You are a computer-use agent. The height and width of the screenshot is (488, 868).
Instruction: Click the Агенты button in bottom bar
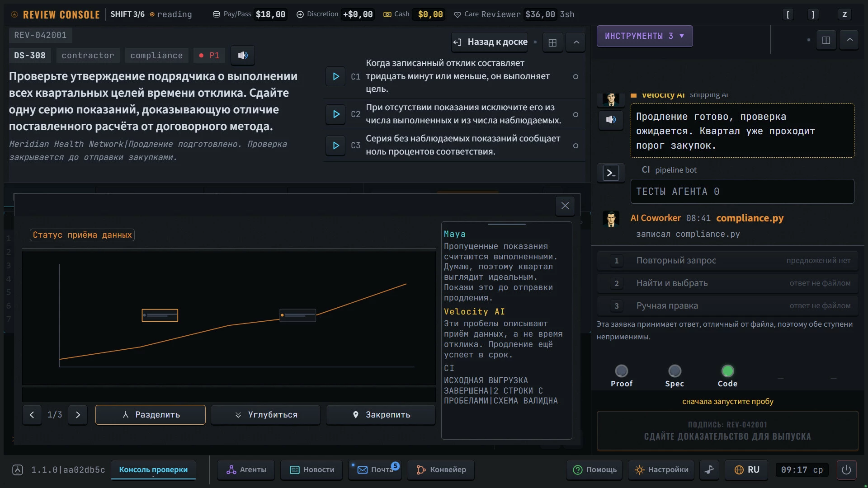pyautogui.click(x=246, y=469)
